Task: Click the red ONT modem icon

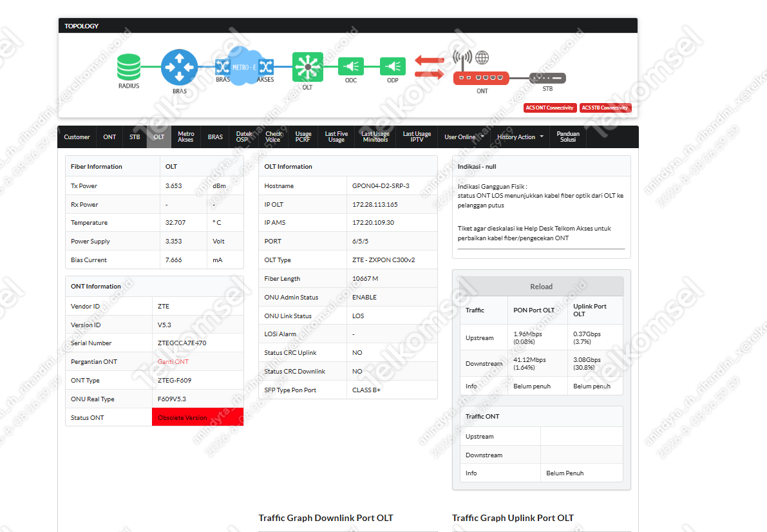Action: (x=481, y=78)
